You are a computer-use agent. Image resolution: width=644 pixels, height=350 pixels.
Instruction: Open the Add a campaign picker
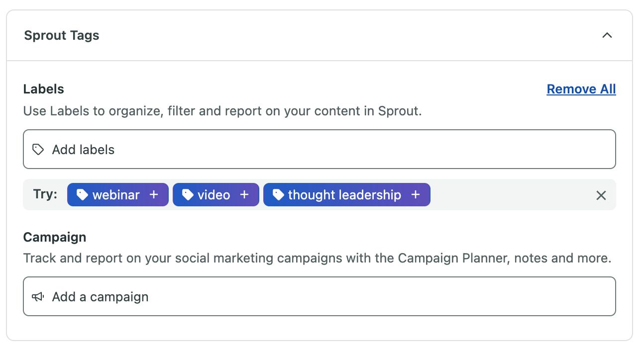[319, 296]
